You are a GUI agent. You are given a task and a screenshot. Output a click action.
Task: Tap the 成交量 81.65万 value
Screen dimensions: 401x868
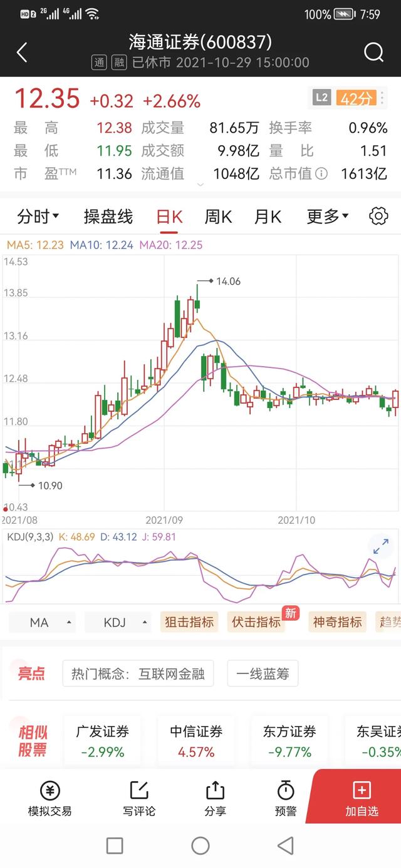[x=234, y=128]
